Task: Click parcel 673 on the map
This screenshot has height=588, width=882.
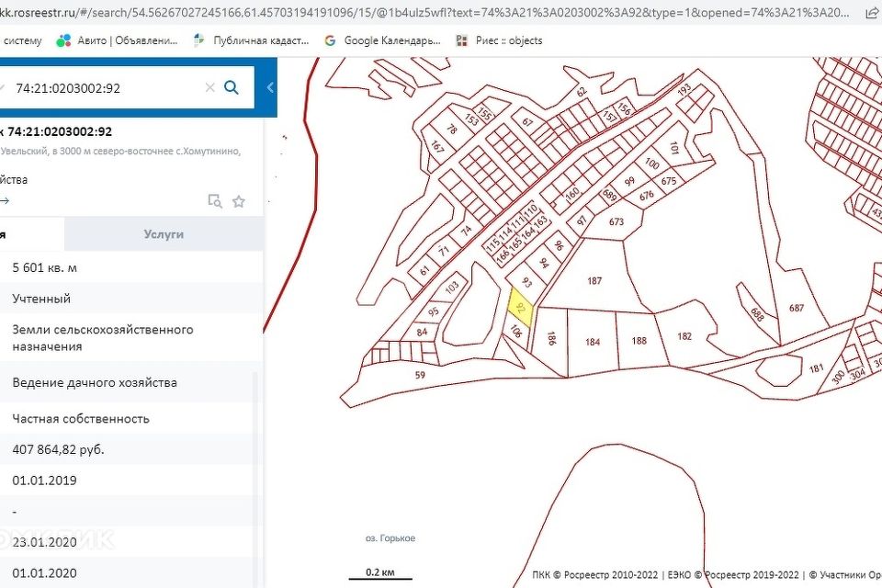Action: pyautogui.click(x=616, y=222)
